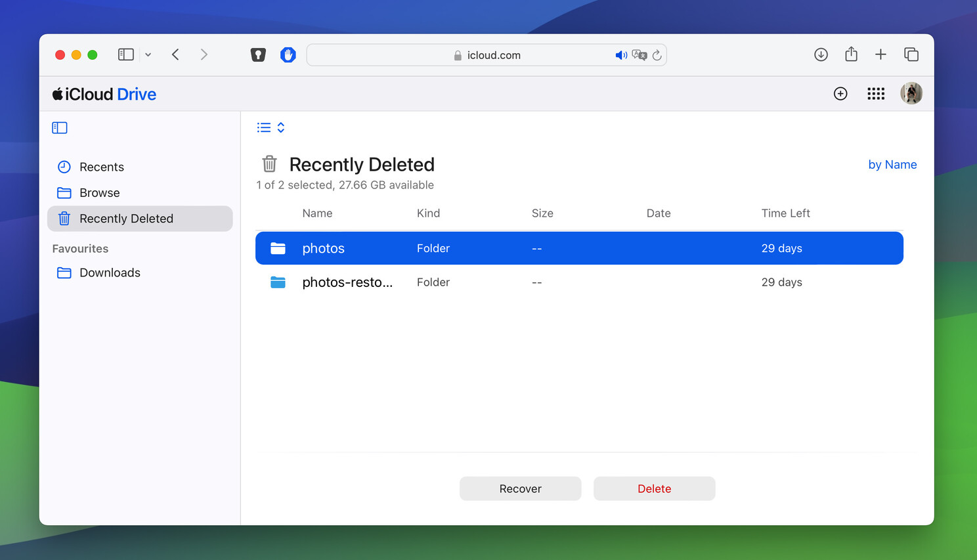Open Recents in the sidebar

(x=140, y=167)
